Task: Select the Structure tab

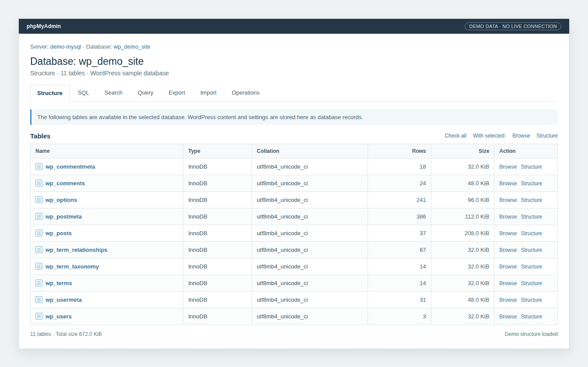Action: coord(50,93)
